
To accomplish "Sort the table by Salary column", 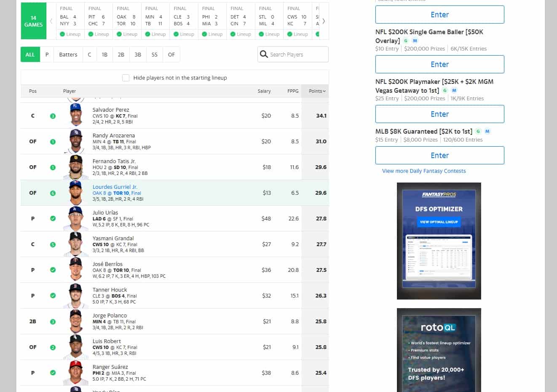I will (264, 91).
